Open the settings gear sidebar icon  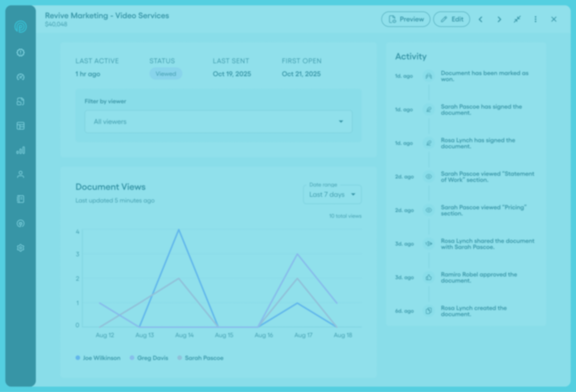coord(20,248)
